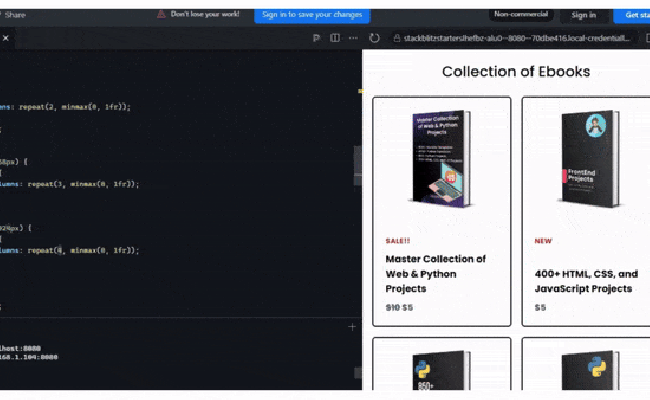Click the lock icon in preview address bar
The width and height of the screenshot is (650, 400).
pos(397,38)
